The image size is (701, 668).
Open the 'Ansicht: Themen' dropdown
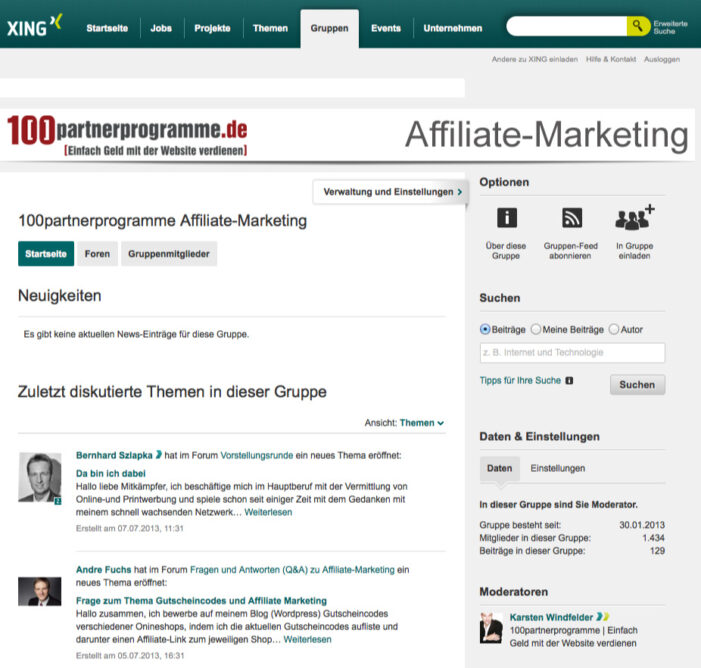422,423
